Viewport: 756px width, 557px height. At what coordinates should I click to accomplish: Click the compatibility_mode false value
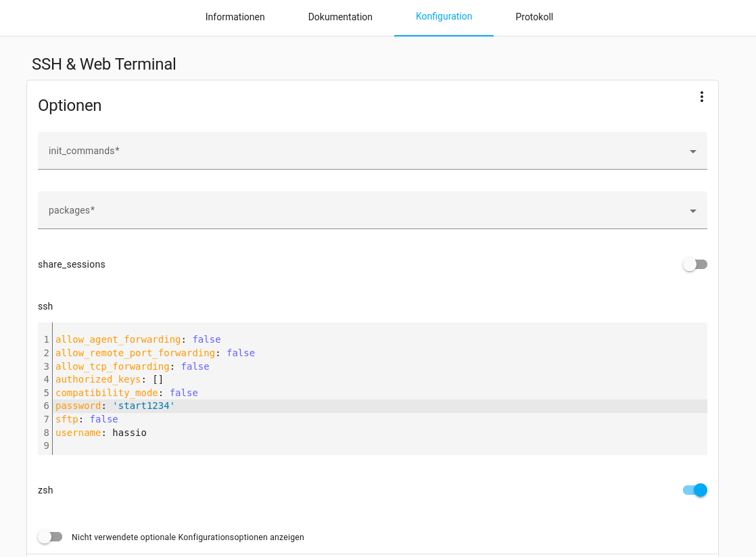183,393
